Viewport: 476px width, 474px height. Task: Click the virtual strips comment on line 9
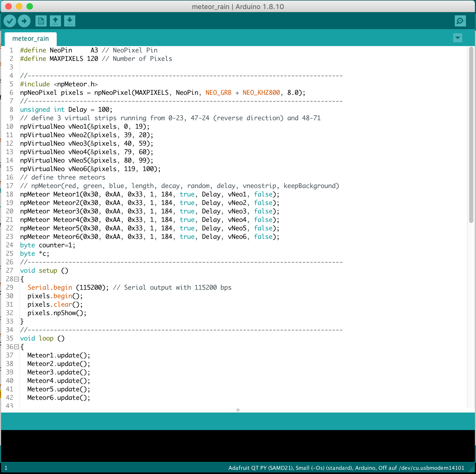[x=170, y=118]
